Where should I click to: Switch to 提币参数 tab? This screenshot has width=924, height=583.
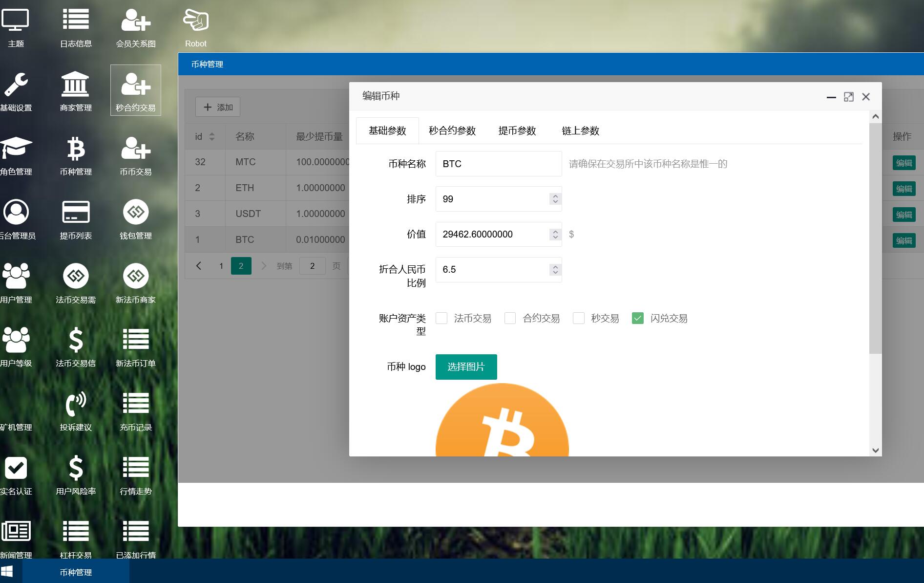(517, 130)
